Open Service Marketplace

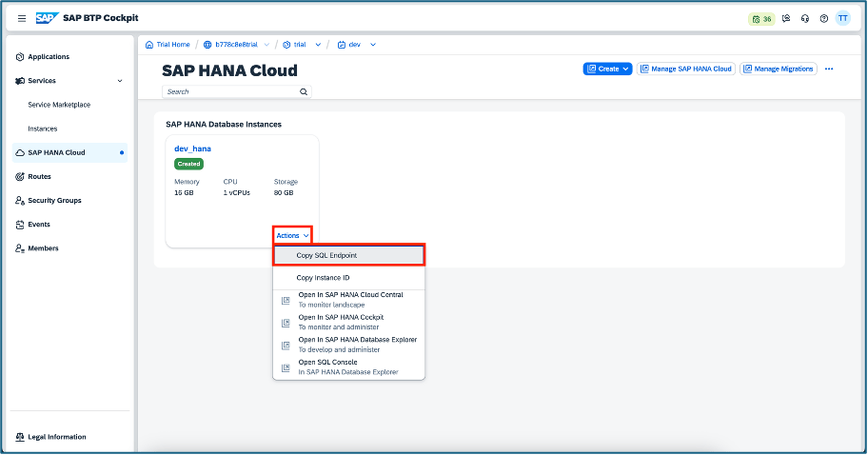[59, 105]
